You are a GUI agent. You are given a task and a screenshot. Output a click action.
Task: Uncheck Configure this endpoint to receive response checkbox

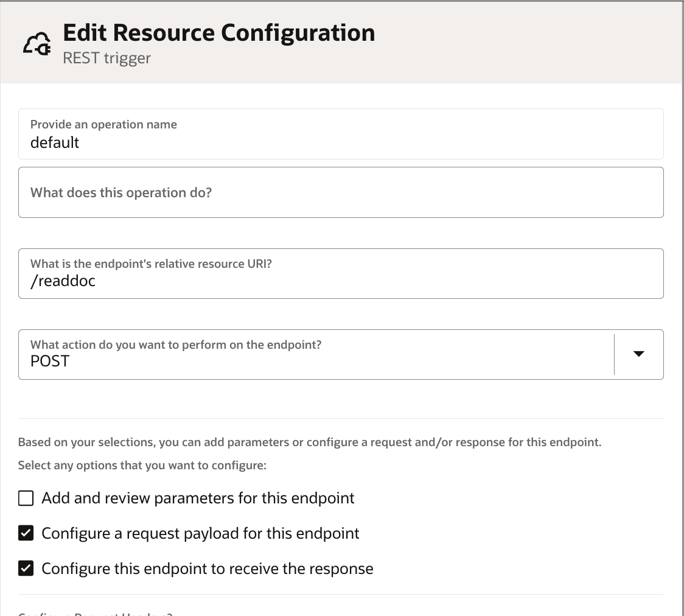tap(26, 569)
